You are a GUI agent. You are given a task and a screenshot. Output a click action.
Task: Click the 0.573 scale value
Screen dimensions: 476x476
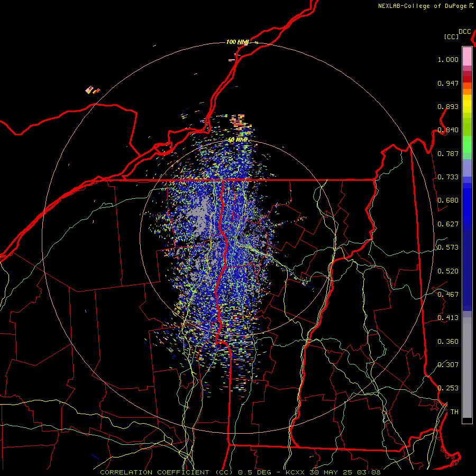click(x=448, y=248)
